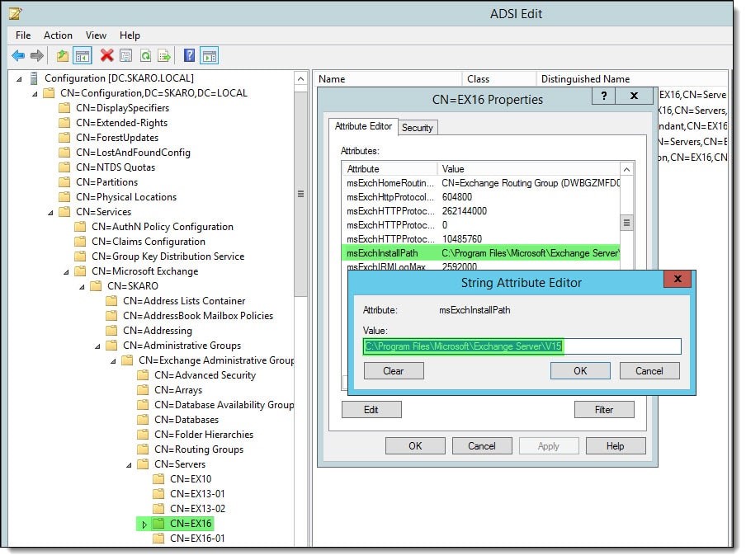The height and width of the screenshot is (560, 746).
Task: Click the Value input field for msExchInstallPath
Action: (x=522, y=346)
